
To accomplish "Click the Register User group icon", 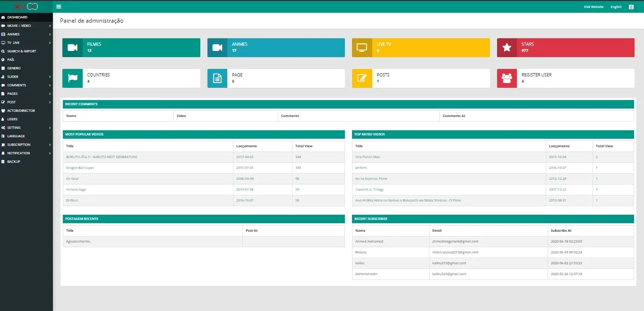I will tap(507, 78).
